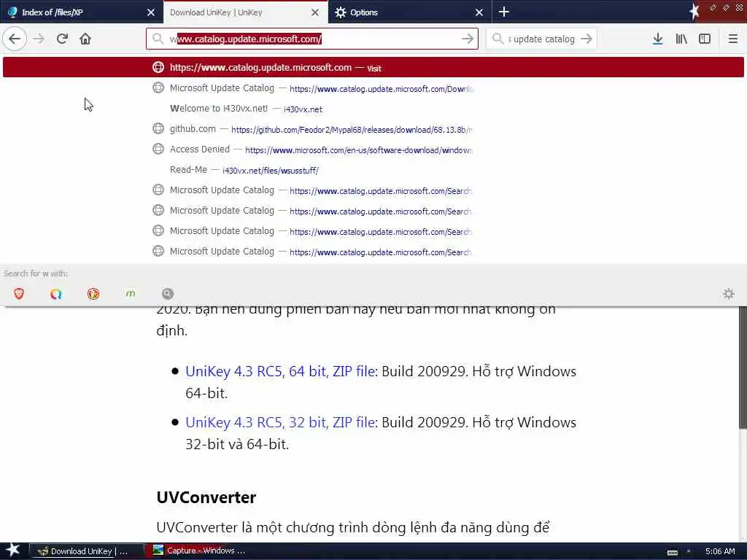
Task: Open the hamburger application menu
Action: click(x=733, y=39)
